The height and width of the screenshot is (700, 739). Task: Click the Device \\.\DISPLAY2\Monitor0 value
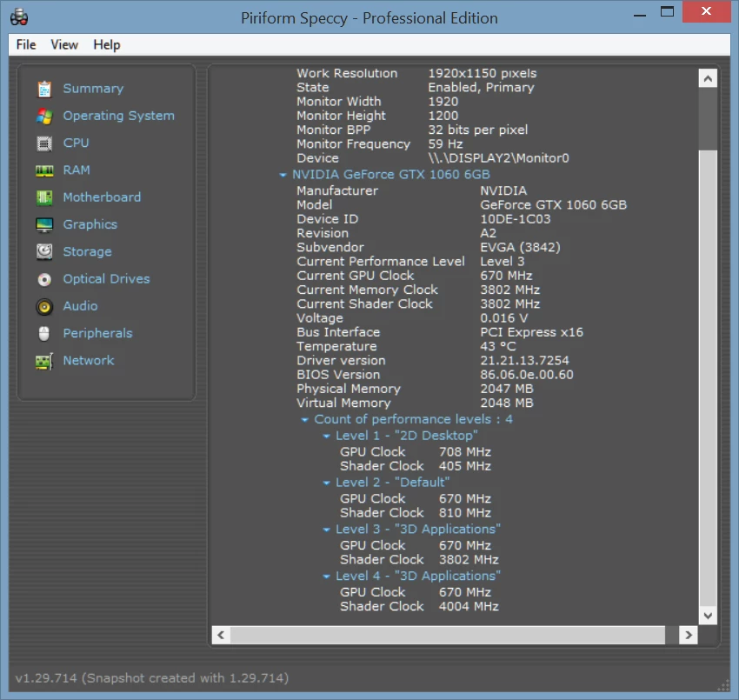pyautogui.click(x=498, y=158)
